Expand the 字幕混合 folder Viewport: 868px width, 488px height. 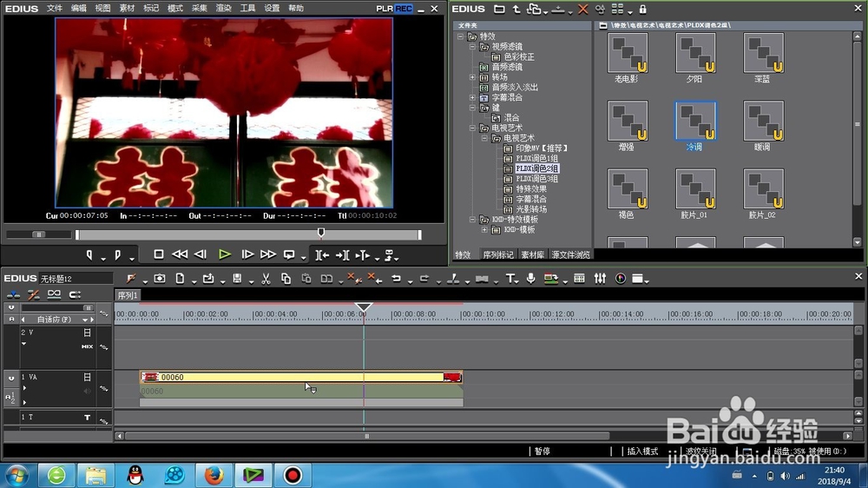click(472, 97)
